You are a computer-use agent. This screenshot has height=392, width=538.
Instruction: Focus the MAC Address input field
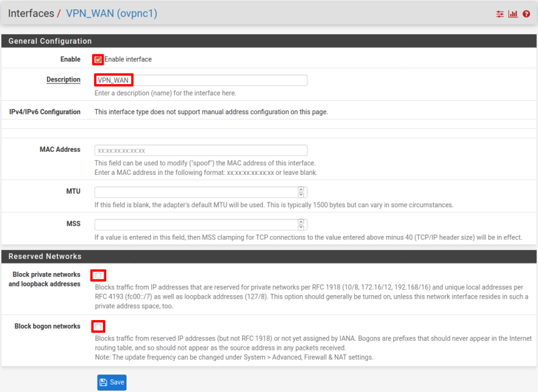point(200,150)
